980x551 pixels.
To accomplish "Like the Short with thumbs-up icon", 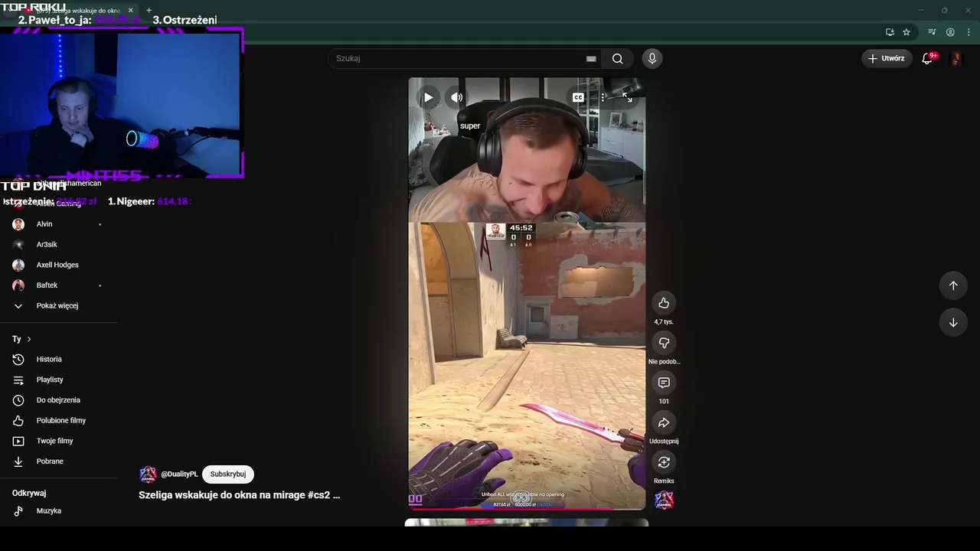I will pyautogui.click(x=664, y=303).
